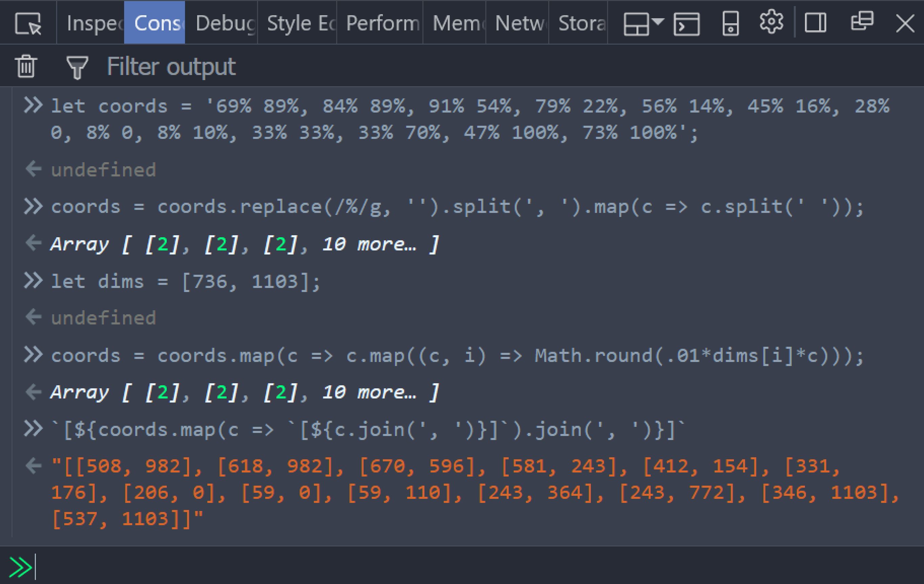
Task: Open developer tools settings gear
Action: tap(771, 22)
